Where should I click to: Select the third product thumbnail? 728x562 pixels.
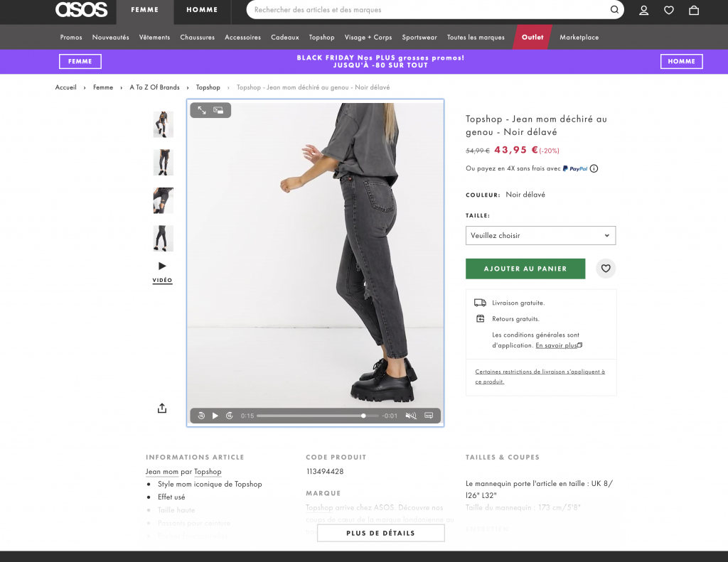coord(163,200)
